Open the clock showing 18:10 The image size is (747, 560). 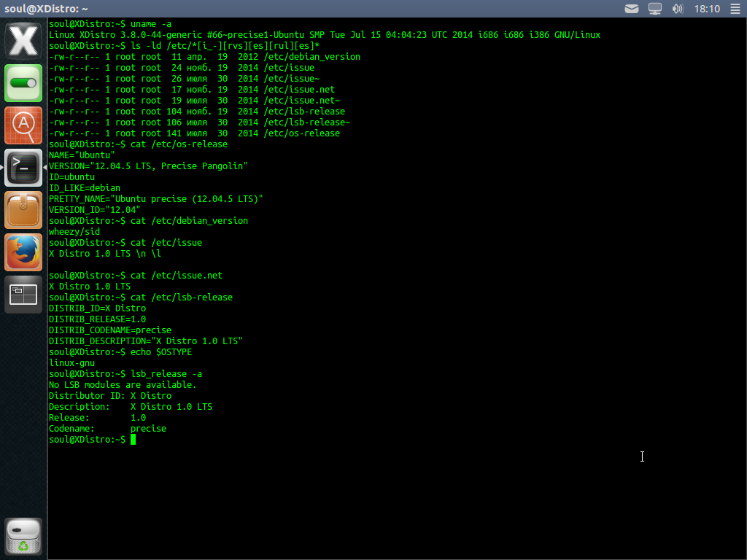point(707,9)
